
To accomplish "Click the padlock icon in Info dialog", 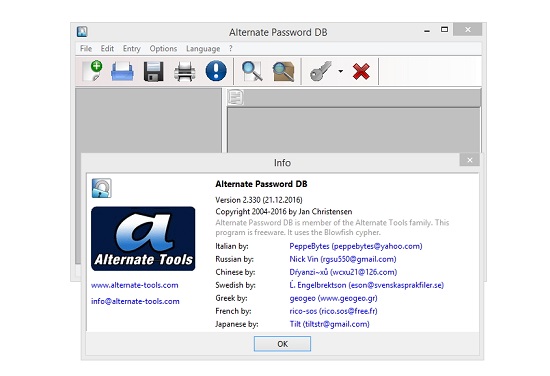I will [x=102, y=188].
